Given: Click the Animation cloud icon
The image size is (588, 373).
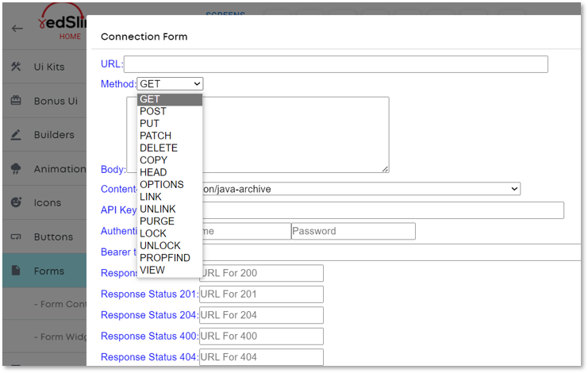Looking at the screenshot, I should 16,169.
